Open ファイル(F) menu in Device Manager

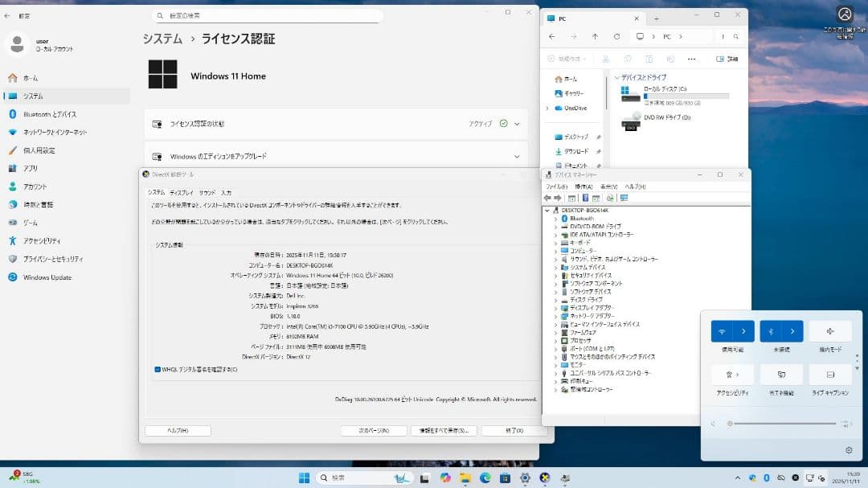[556, 187]
